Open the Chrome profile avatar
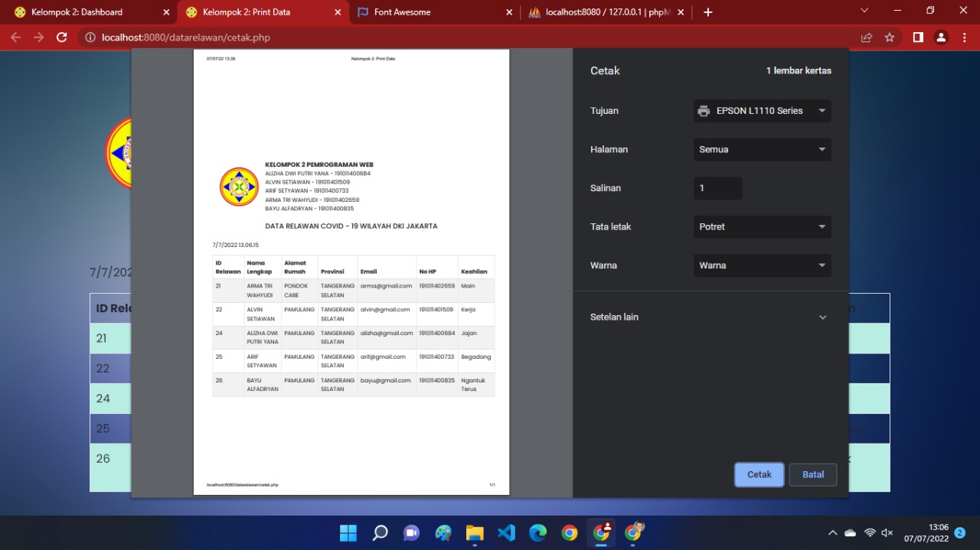The image size is (980, 550). tap(940, 36)
